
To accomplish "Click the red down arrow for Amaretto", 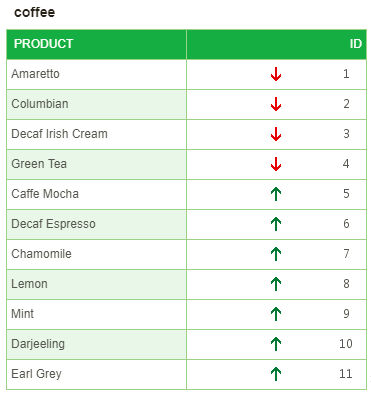I will [x=276, y=74].
